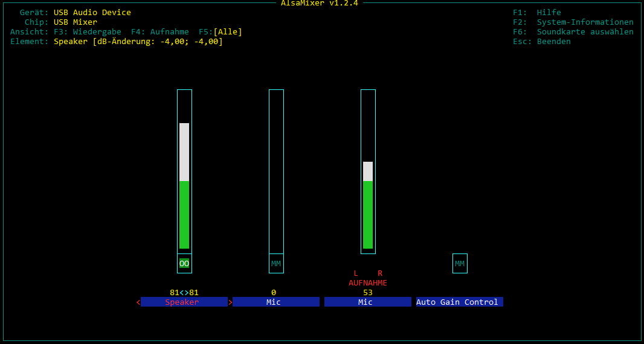Image resolution: width=644 pixels, height=344 pixels.
Task: Unmute the Mic playback MM box
Action: coord(276,264)
